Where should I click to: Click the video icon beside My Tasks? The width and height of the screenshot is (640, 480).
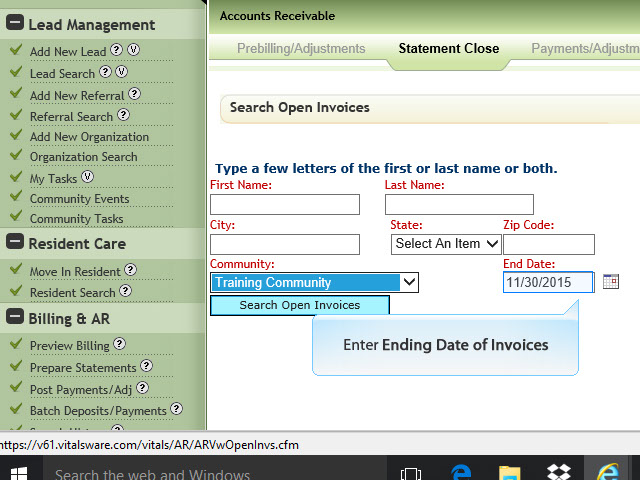click(x=87, y=178)
